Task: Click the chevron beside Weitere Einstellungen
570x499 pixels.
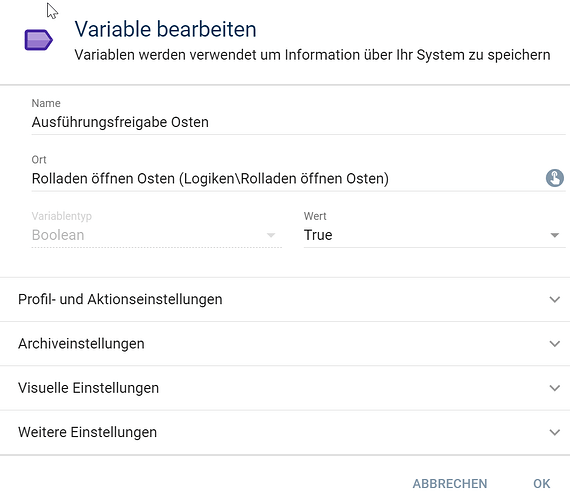Action: pyautogui.click(x=555, y=432)
